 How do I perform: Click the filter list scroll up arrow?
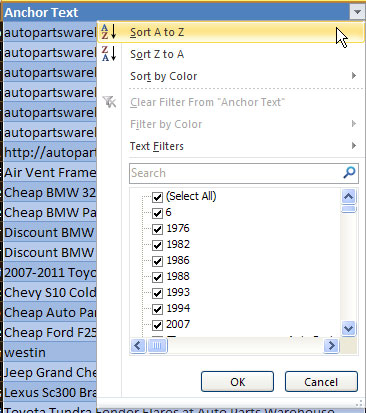pos(349,196)
